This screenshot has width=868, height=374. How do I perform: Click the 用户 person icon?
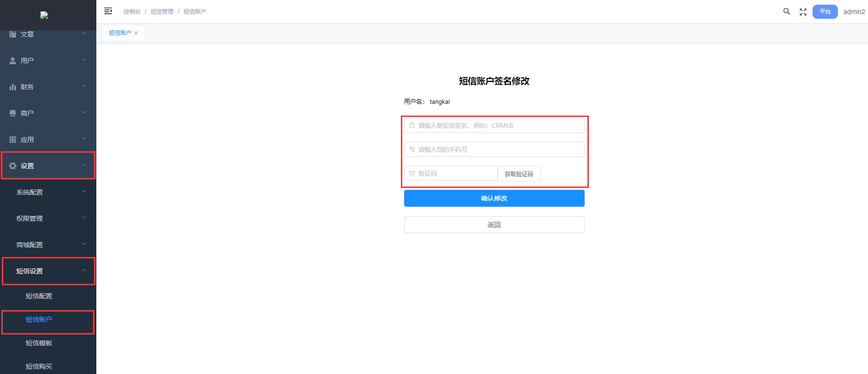(x=13, y=61)
